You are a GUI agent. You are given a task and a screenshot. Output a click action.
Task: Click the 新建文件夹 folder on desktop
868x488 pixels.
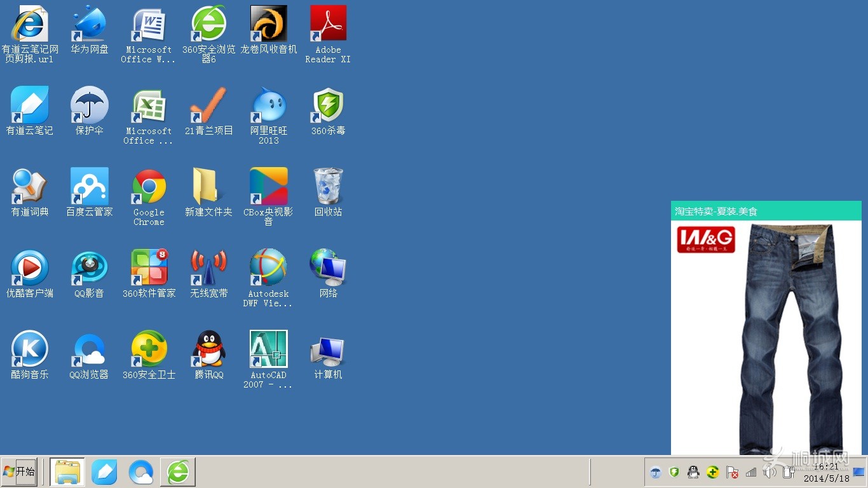point(208,187)
